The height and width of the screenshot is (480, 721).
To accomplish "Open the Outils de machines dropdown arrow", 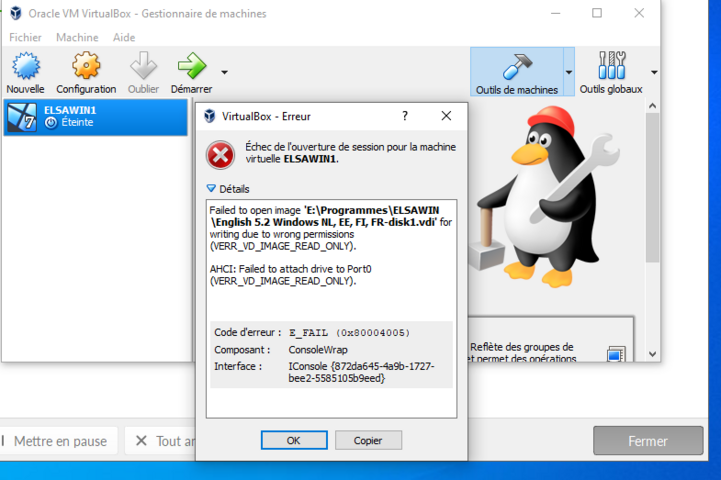I will [569, 72].
